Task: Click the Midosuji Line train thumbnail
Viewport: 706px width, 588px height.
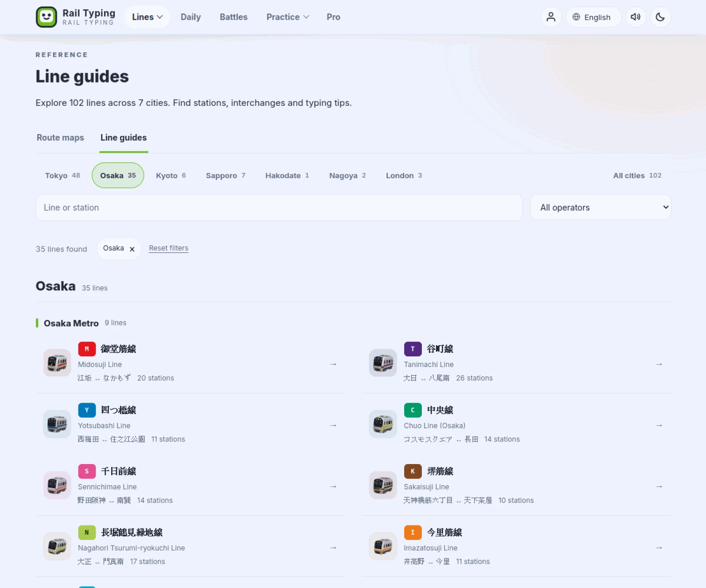Action: pos(57,363)
